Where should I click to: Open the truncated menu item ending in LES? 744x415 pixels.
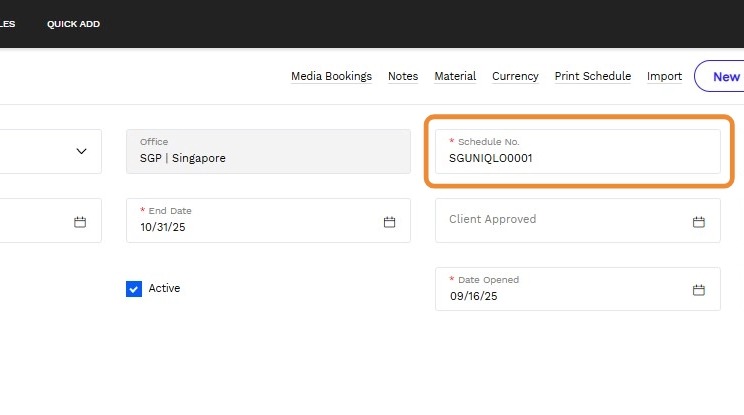click(x=7, y=24)
